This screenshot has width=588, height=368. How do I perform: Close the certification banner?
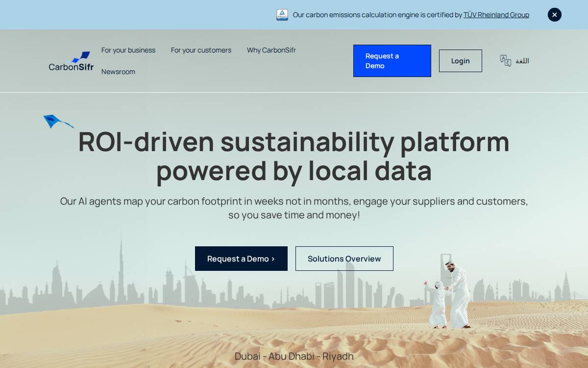(555, 15)
